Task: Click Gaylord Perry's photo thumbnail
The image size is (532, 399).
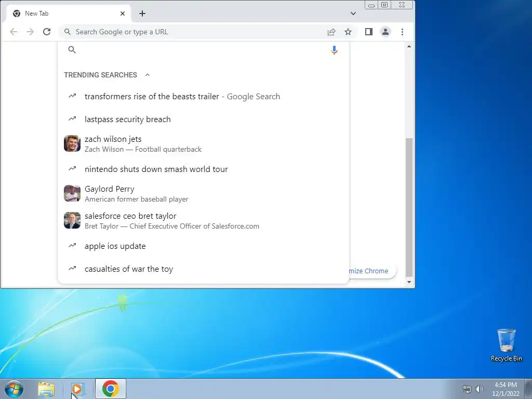Action: [x=72, y=193]
